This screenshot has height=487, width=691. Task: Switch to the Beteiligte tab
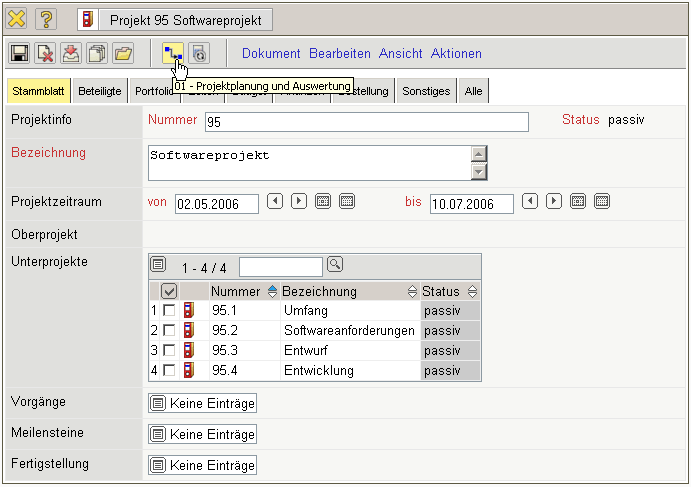tap(100, 91)
